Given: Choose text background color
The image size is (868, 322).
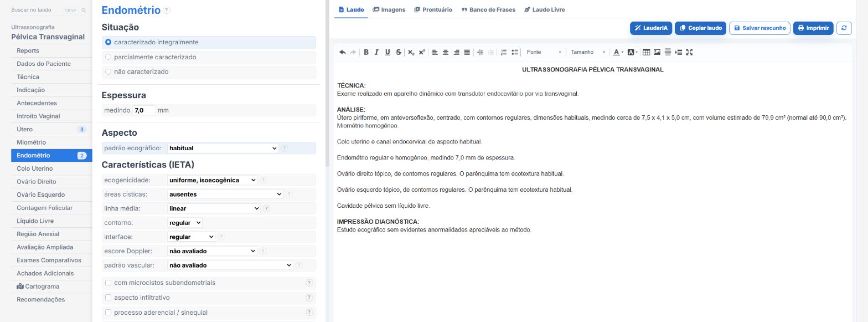Looking at the screenshot, I should click(x=632, y=52).
